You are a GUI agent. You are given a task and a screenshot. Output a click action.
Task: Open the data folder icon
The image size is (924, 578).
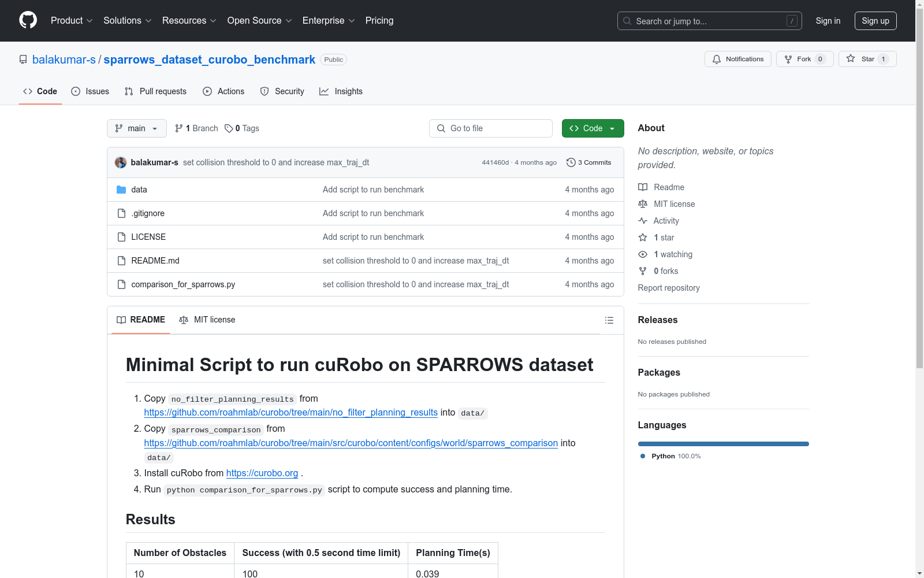[x=121, y=190]
